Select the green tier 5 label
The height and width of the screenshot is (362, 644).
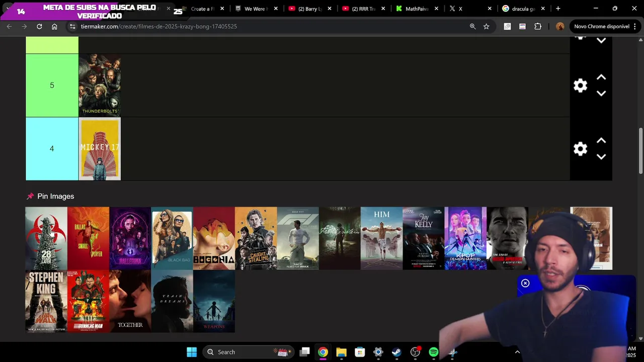[x=52, y=85]
